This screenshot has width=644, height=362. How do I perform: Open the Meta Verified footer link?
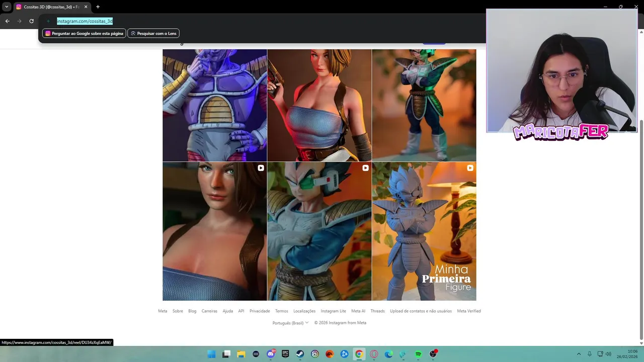469,311
